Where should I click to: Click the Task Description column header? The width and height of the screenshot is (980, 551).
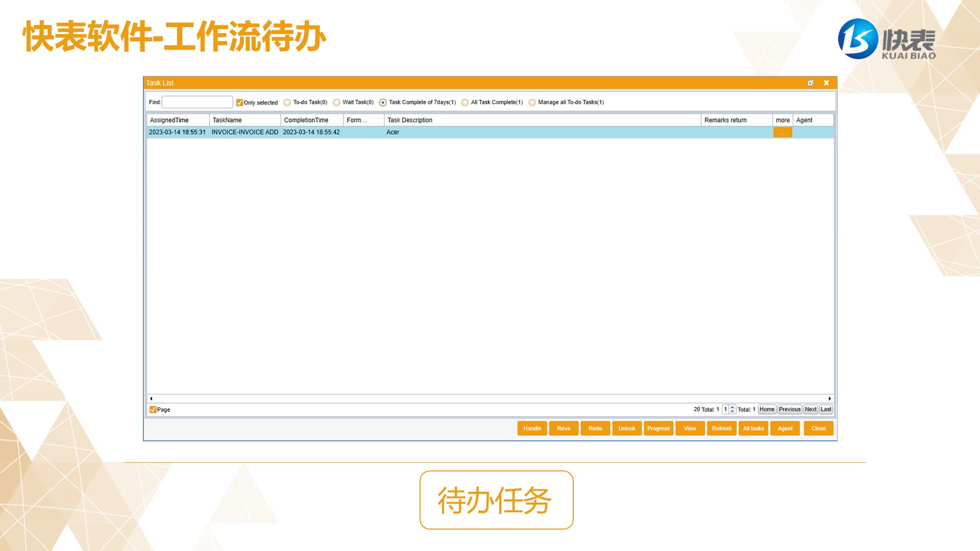[543, 120]
